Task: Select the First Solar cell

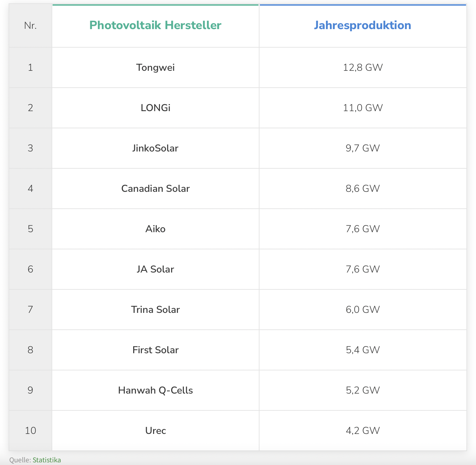Action: 155,350
